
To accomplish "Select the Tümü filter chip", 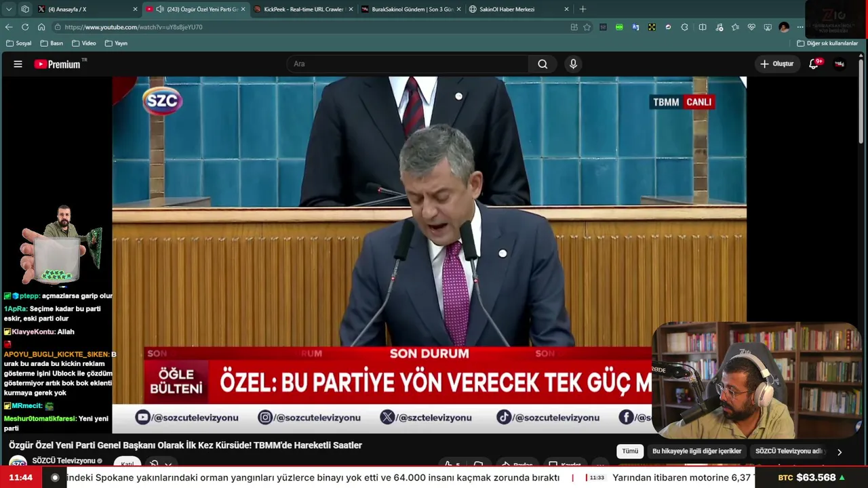I will (630, 451).
